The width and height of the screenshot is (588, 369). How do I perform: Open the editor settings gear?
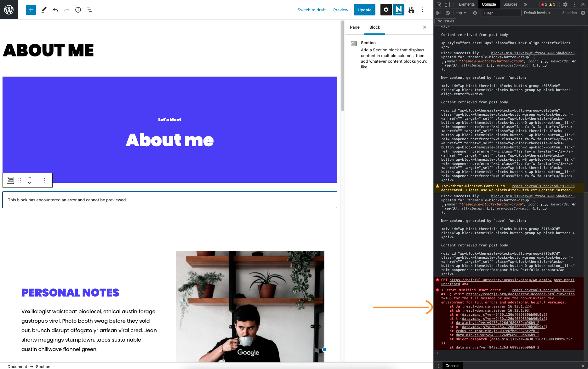[x=386, y=10]
